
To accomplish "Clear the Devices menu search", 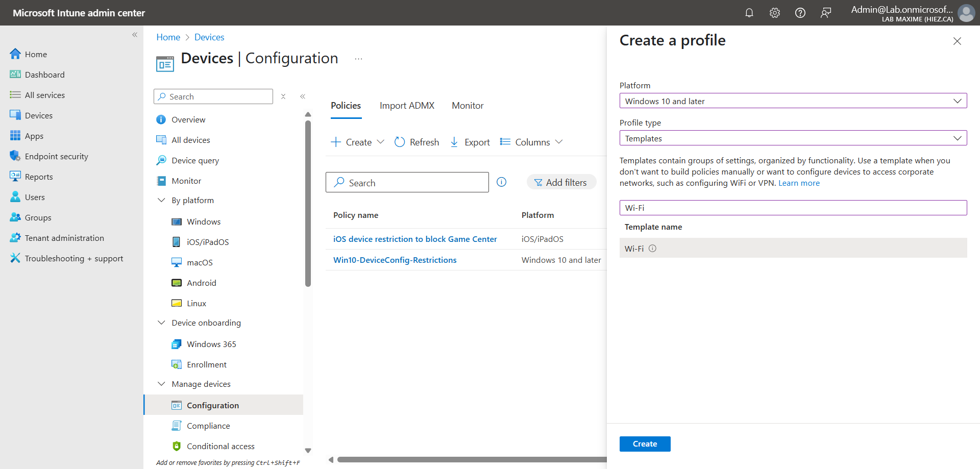I will click(x=283, y=96).
